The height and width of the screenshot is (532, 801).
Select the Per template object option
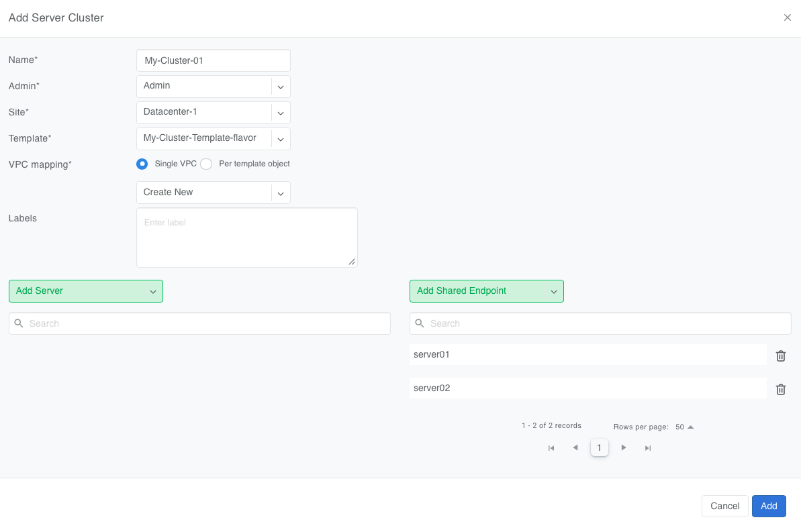tap(206, 164)
